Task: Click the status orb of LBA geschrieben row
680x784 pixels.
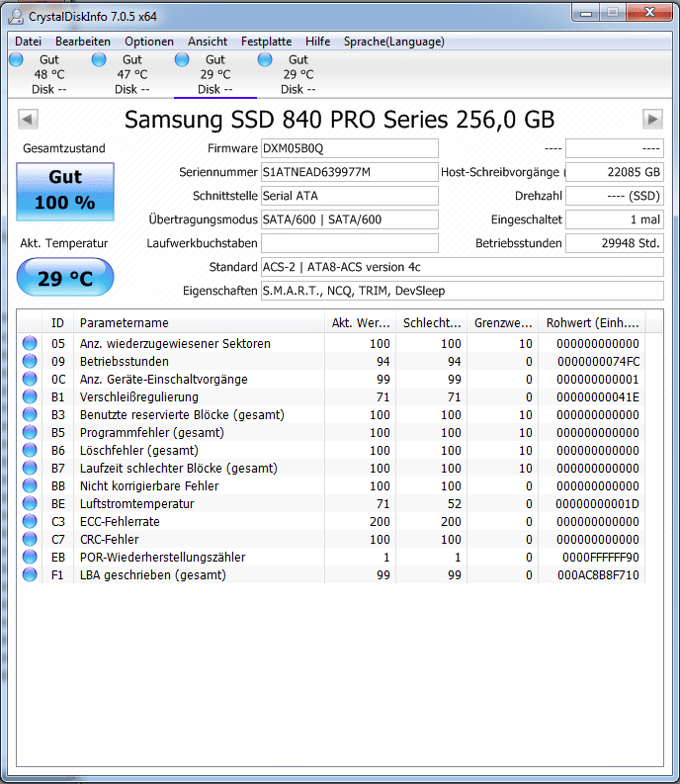Action: [x=30, y=574]
